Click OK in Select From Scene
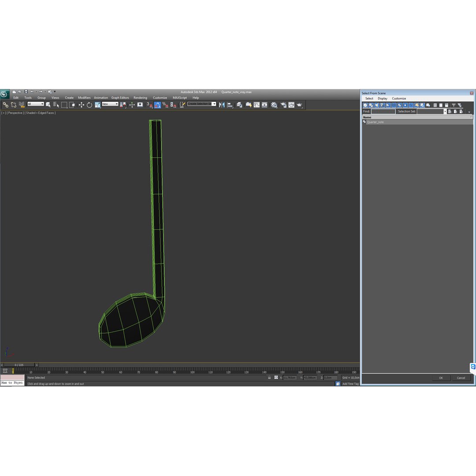This screenshot has width=476, height=476. 441,378
